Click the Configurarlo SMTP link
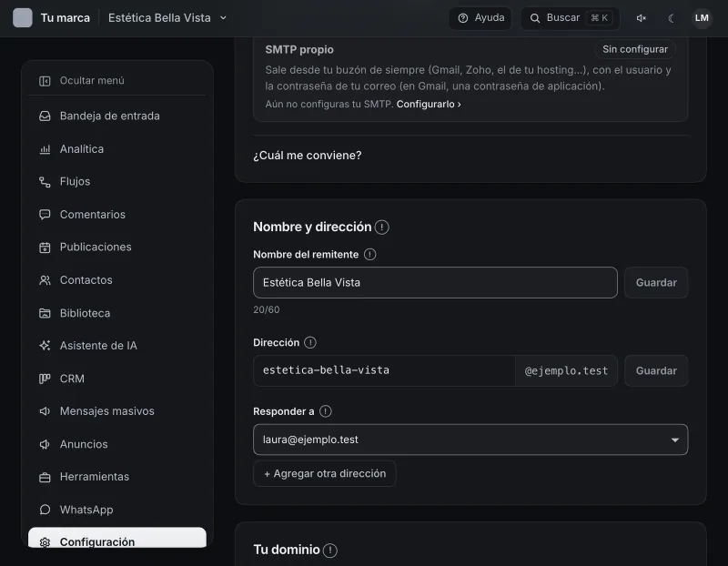The width and height of the screenshot is (728, 566). tap(429, 104)
